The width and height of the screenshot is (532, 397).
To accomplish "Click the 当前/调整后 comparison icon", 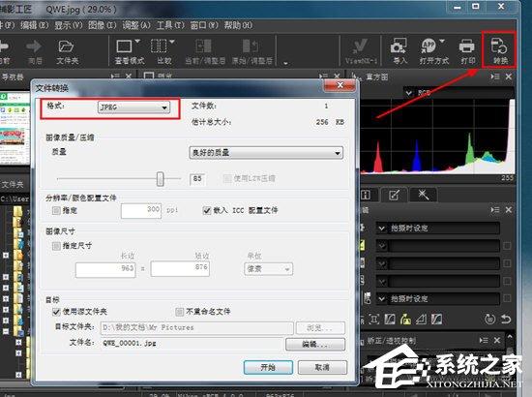I will pos(203,46).
